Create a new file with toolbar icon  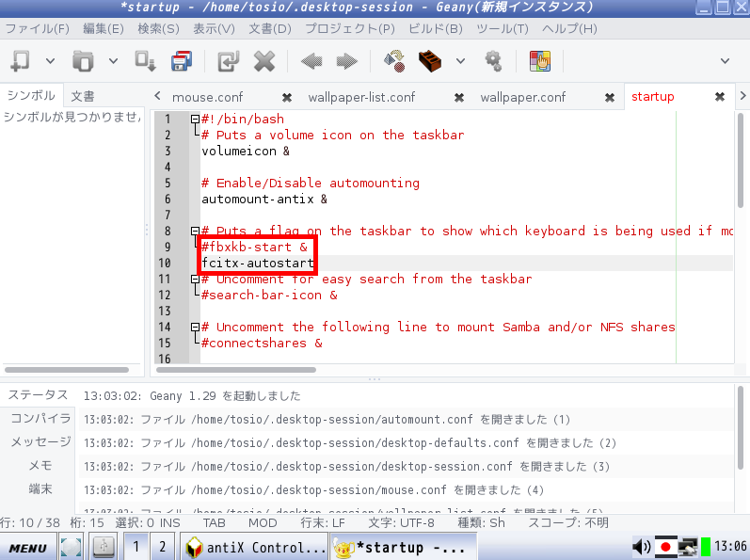click(x=21, y=61)
